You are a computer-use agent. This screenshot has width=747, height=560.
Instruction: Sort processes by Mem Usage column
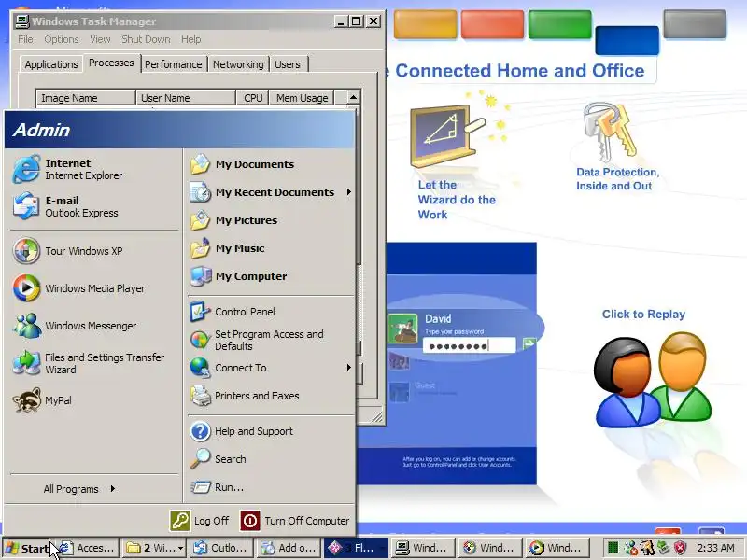pyautogui.click(x=302, y=98)
